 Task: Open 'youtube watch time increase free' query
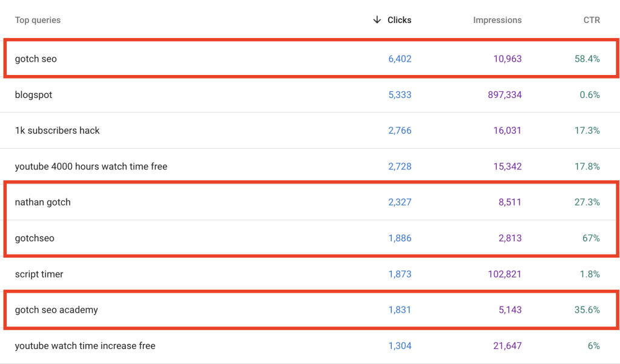click(85, 346)
